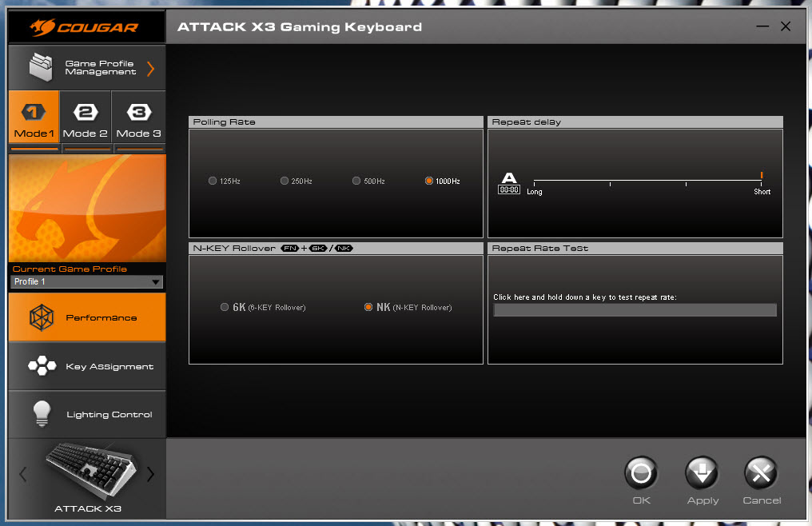Select 250Hz polling rate
Viewport: 812px width, 526px height.
pyautogui.click(x=285, y=181)
